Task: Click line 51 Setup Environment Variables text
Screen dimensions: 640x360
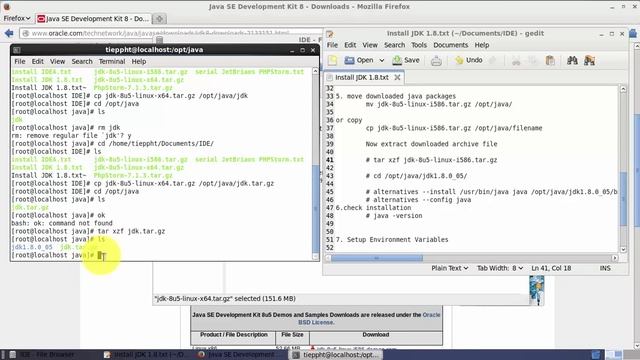Action: [x=392, y=240]
